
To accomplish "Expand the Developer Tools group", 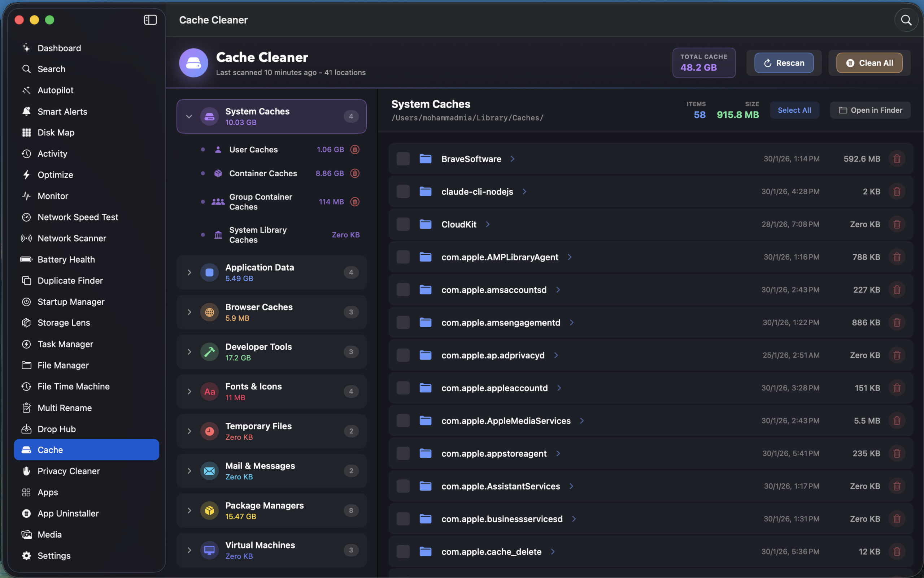I will [x=189, y=352].
